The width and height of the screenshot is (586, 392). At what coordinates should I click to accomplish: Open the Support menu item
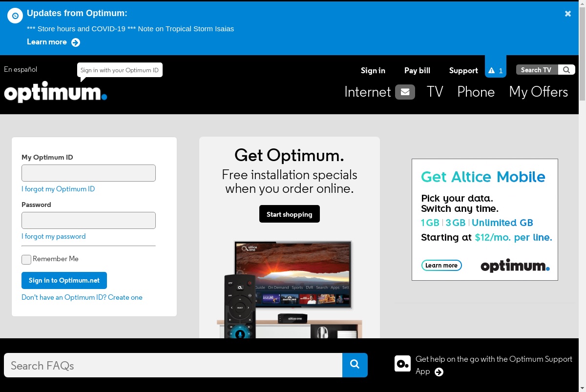[463, 70]
